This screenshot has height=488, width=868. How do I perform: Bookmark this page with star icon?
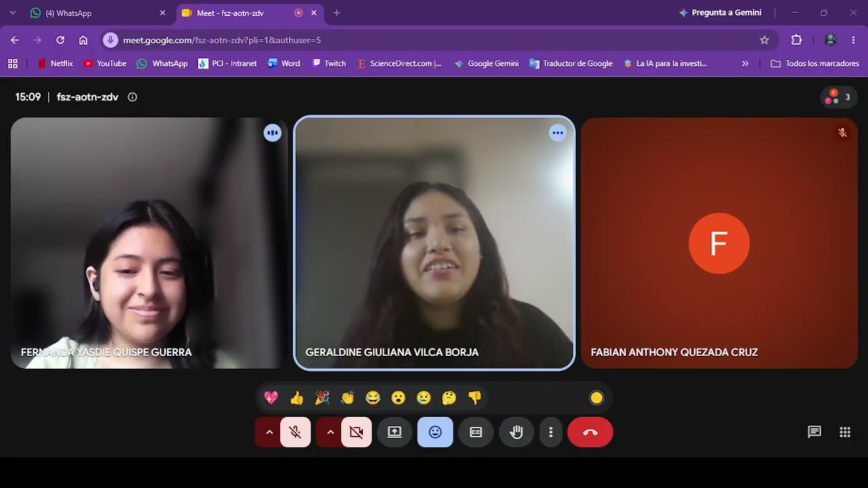(764, 40)
